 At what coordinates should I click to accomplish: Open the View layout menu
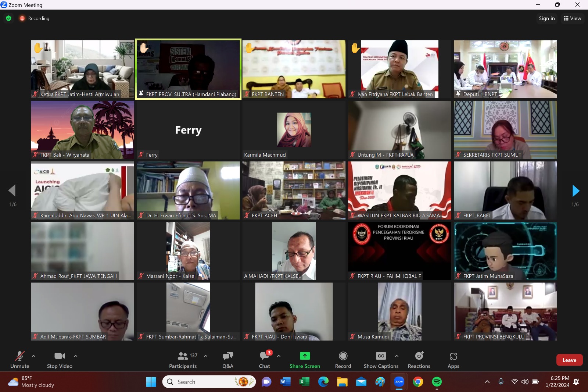pyautogui.click(x=572, y=18)
